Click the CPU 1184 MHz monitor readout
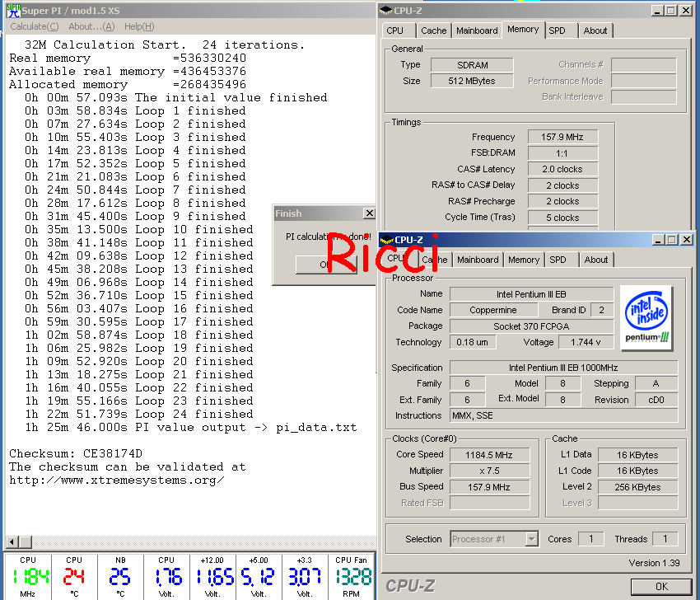Image resolution: width=700 pixels, height=600 pixels. click(x=28, y=577)
